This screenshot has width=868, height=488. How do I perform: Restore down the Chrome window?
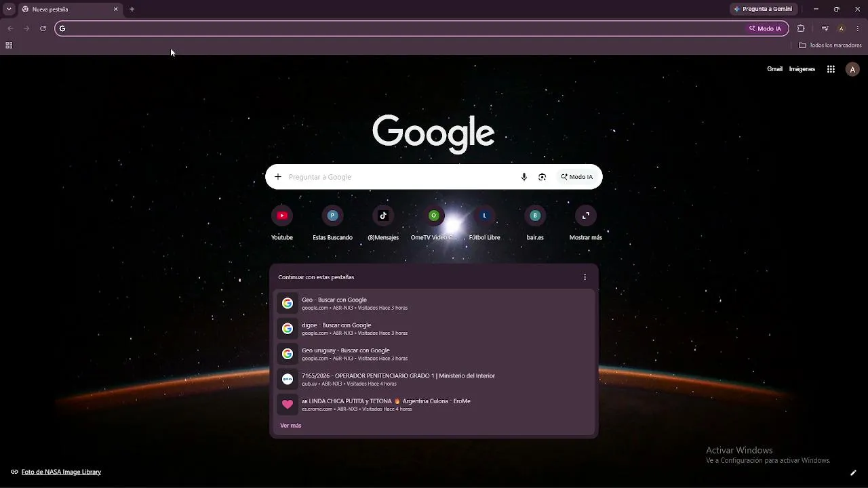pos(836,9)
